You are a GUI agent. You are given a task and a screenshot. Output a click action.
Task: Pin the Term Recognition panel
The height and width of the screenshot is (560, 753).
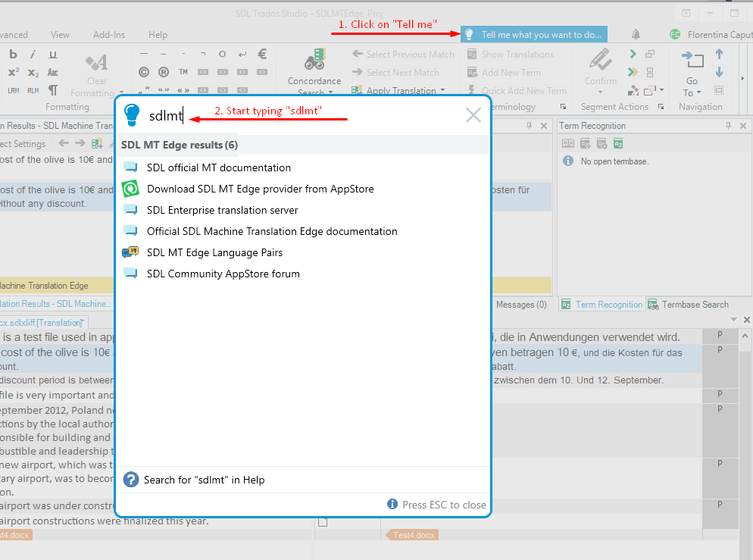pos(728,125)
